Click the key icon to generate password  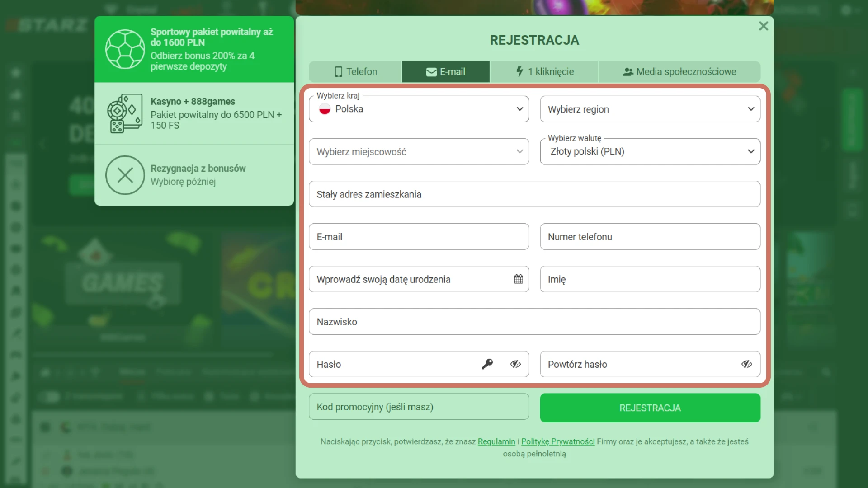coord(487,364)
